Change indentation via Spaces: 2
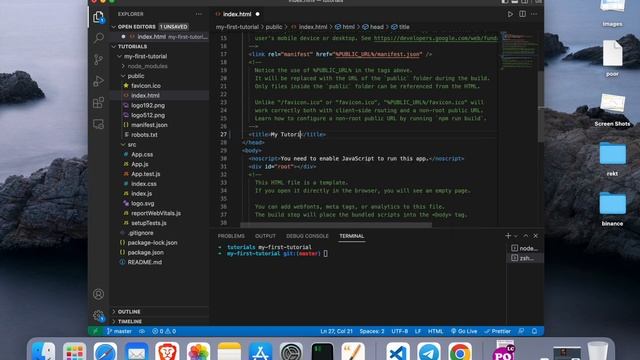The image size is (640, 360). pos(372,331)
